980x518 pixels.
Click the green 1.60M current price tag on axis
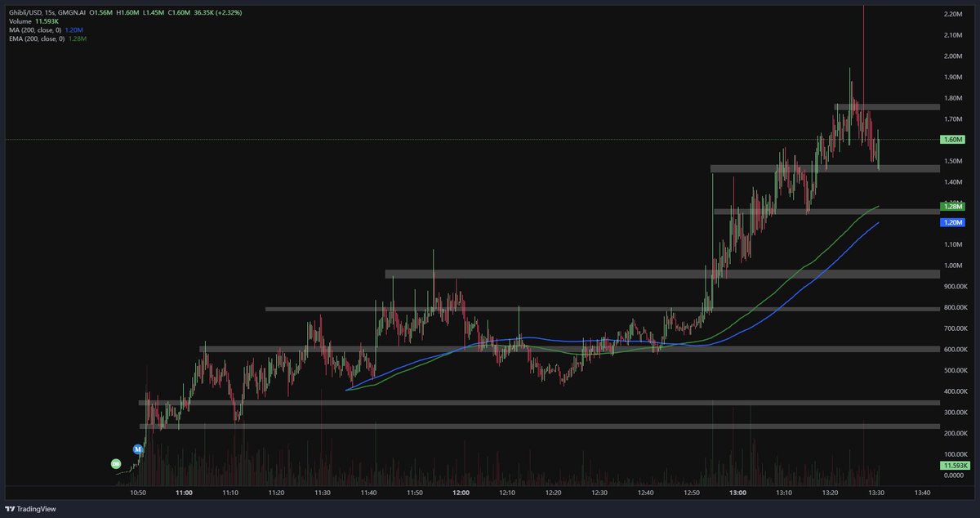(953, 140)
